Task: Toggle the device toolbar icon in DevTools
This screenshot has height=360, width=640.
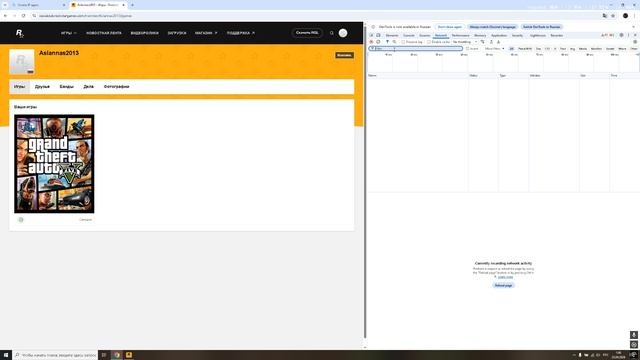Action: pos(378,36)
